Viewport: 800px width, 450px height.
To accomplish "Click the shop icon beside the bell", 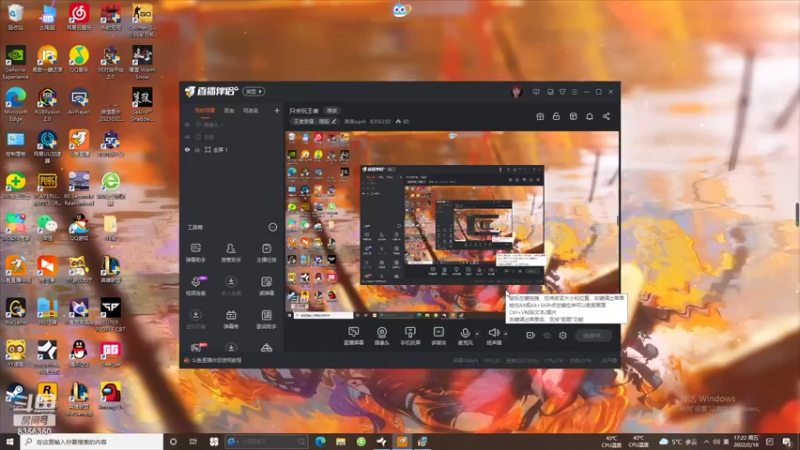I will tap(573, 116).
